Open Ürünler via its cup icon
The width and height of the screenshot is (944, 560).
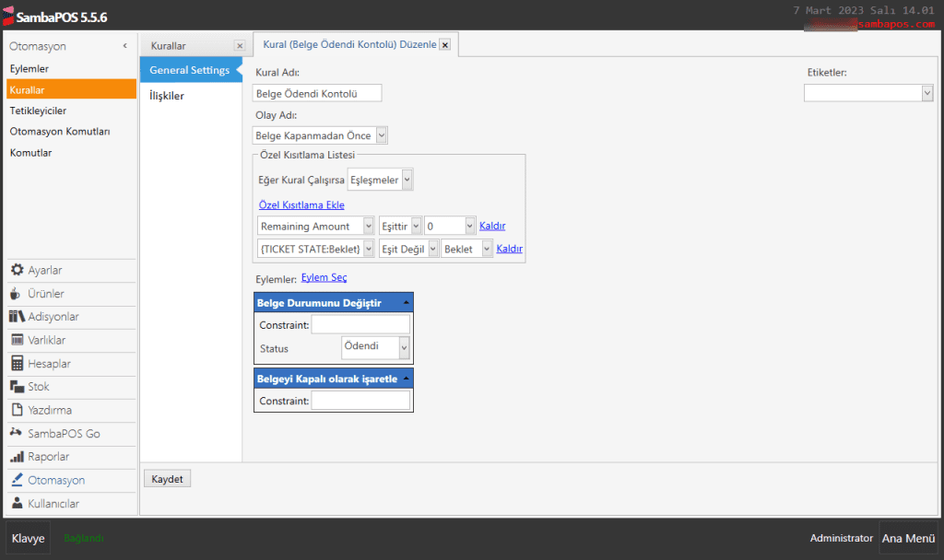(x=17, y=294)
